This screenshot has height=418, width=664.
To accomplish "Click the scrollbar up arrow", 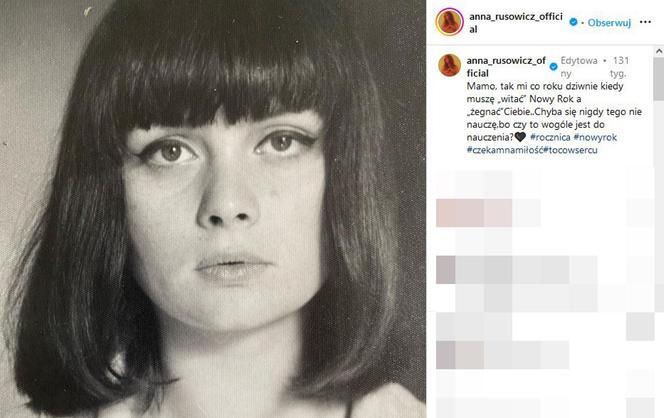I will tap(659, 51).
